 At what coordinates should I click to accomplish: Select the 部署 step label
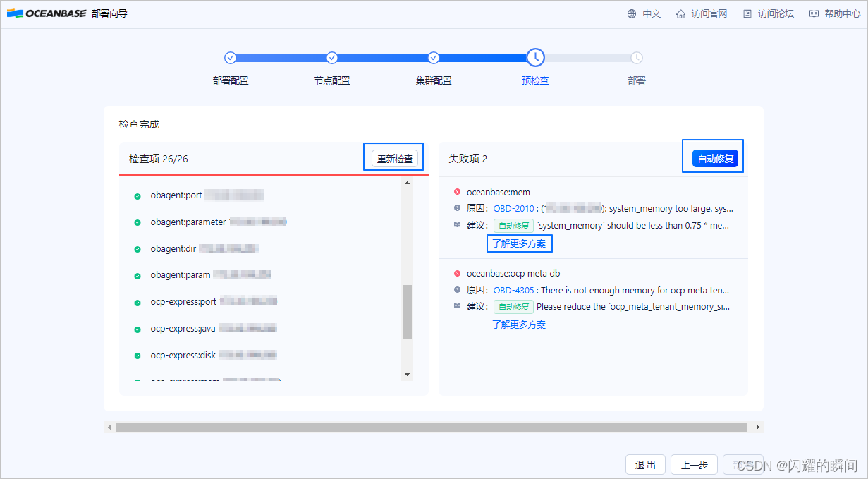637,80
